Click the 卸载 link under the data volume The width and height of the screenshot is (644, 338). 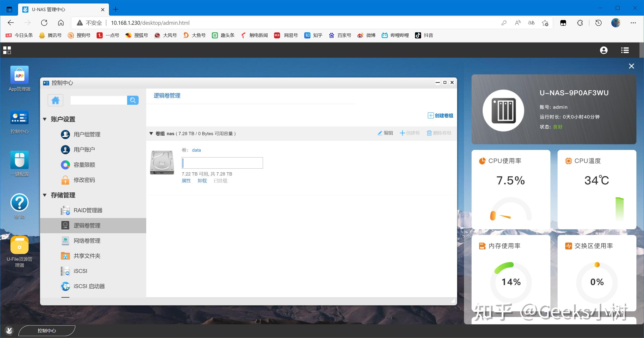point(202,181)
